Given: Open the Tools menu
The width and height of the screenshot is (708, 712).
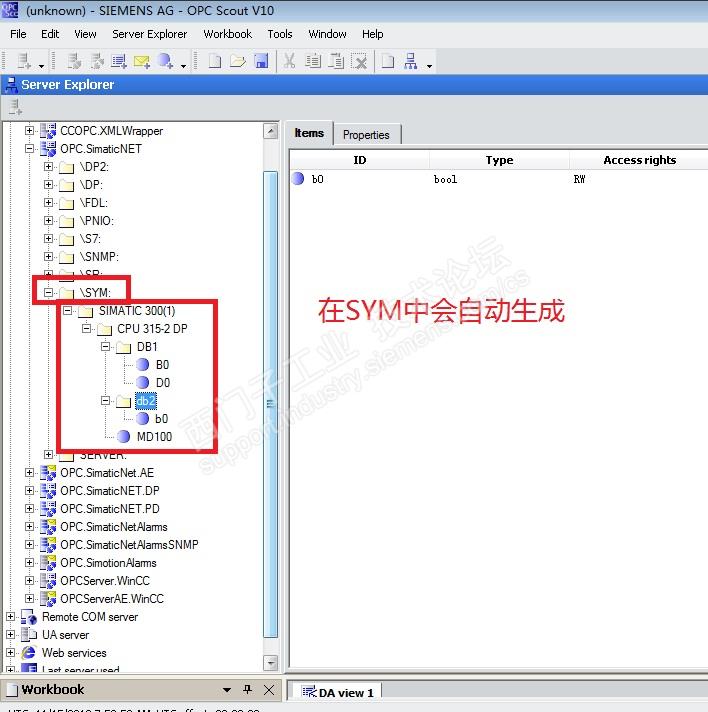Looking at the screenshot, I should [280, 34].
